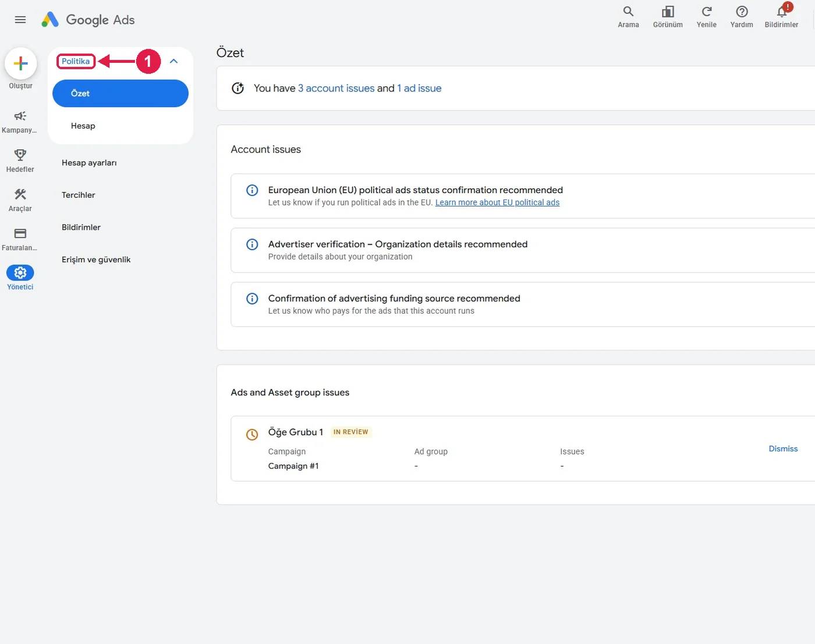Collapse the Politika section chevron
This screenshot has height=644, width=815.
[173, 61]
